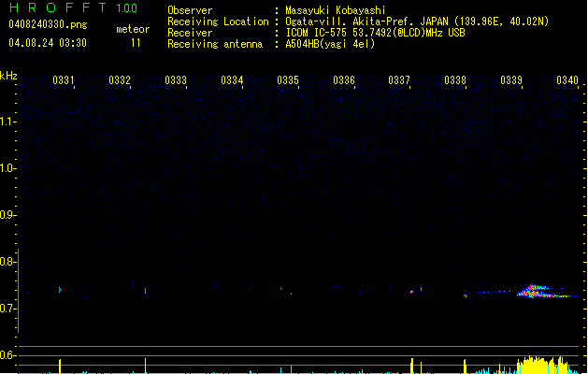
Task: Click the meteor count value 11
Action: click(x=136, y=43)
